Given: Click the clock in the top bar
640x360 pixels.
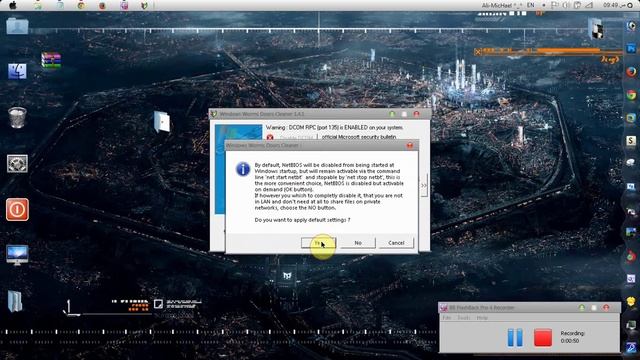Looking at the screenshot, I should [613, 5].
